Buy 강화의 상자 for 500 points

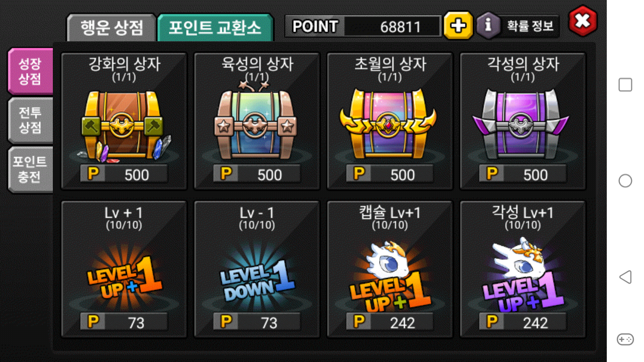click(x=124, y=174)
